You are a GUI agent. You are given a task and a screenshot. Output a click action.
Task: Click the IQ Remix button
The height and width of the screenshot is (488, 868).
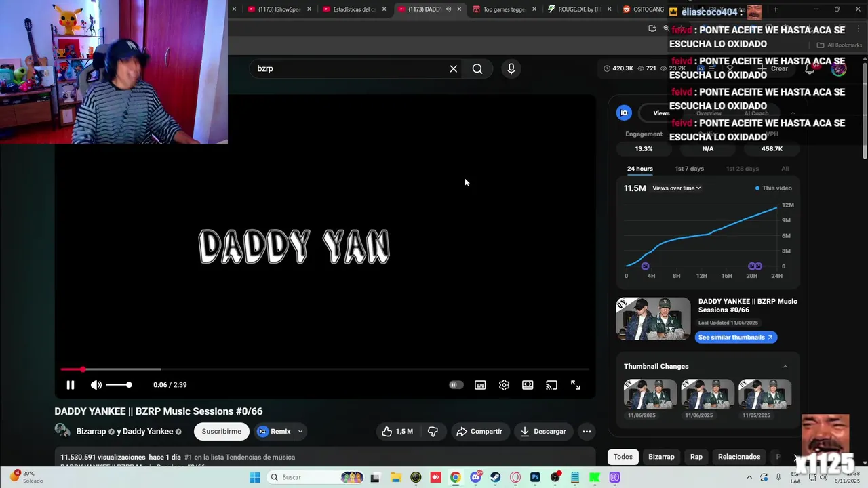pyautogui.click(x=274, y=432)
